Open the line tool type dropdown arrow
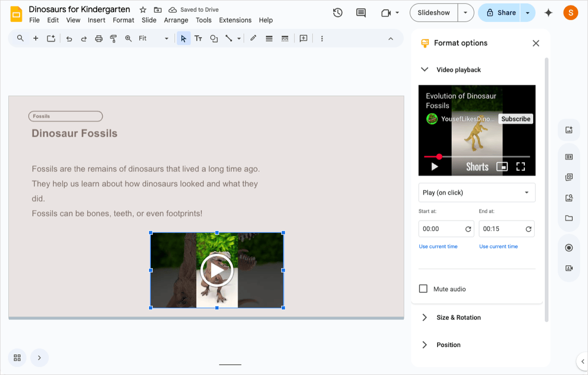 click(239, 38)
